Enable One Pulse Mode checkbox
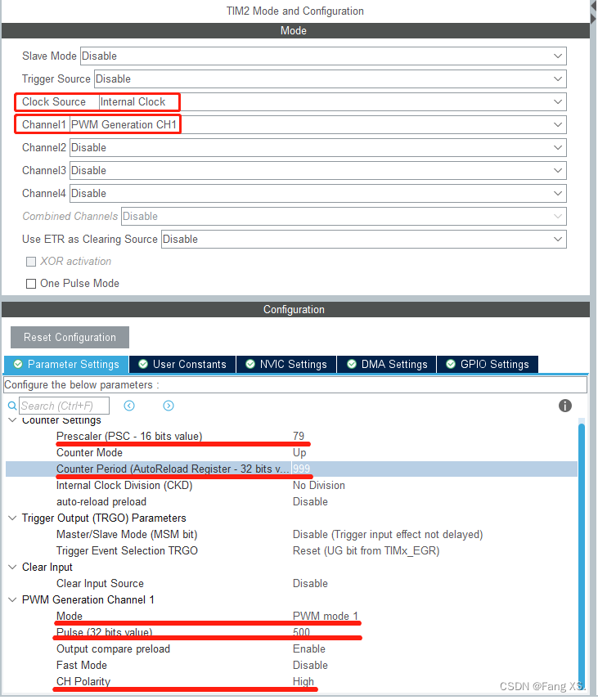This screenshot has width=598, height=700. pos(31,284)
